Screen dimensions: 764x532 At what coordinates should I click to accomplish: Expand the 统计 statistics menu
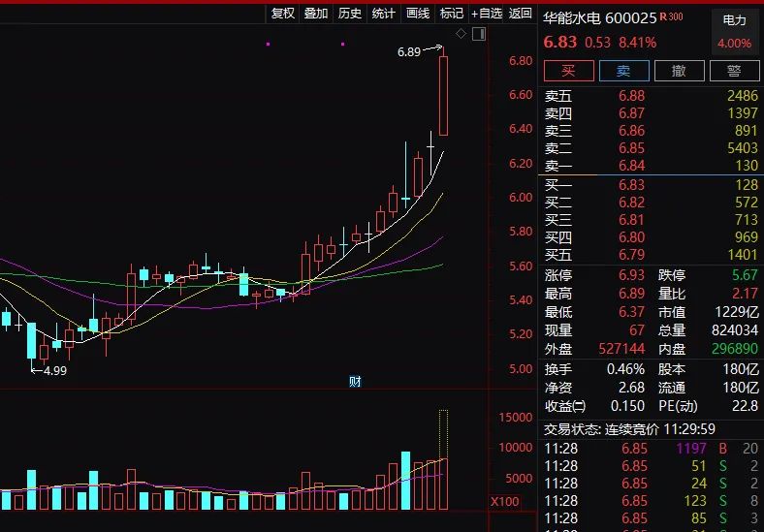point(384,13)
